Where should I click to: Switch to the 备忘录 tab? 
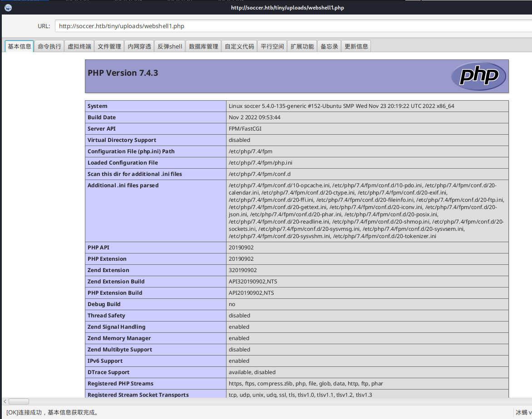[329, 46]
